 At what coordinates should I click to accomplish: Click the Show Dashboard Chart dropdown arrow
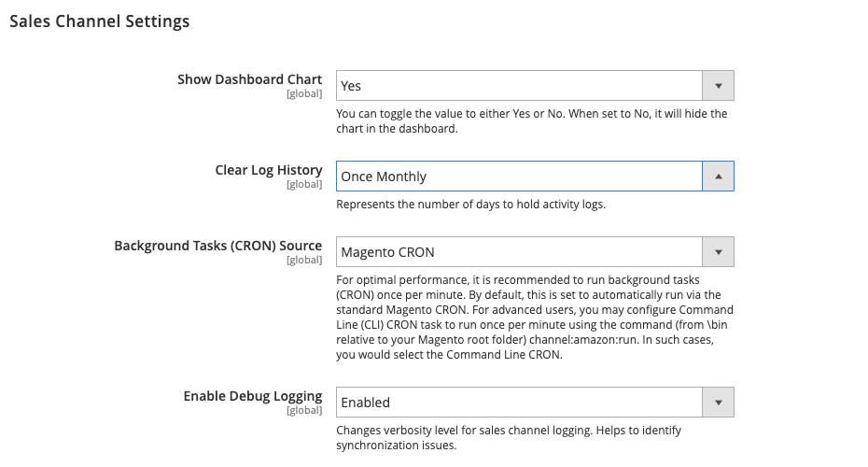(718, 86)
